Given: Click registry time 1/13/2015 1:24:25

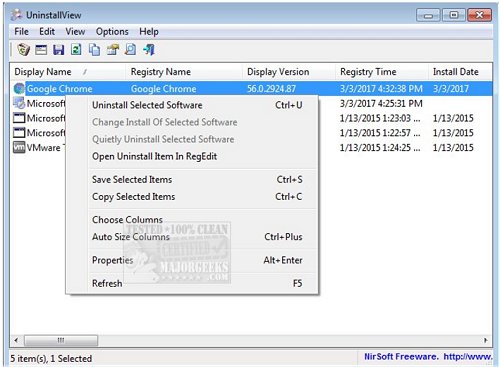Looking at the screenshot, I should 380,147.
